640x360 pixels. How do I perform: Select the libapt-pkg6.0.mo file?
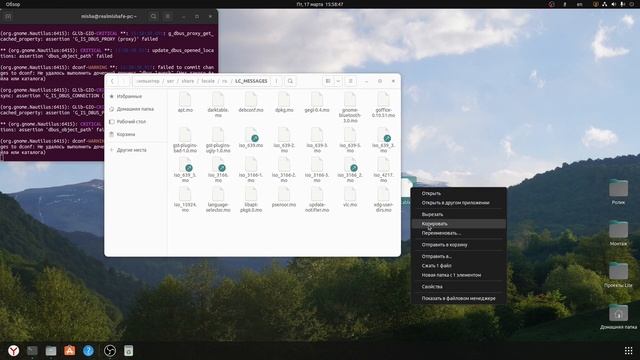(251, 200)
